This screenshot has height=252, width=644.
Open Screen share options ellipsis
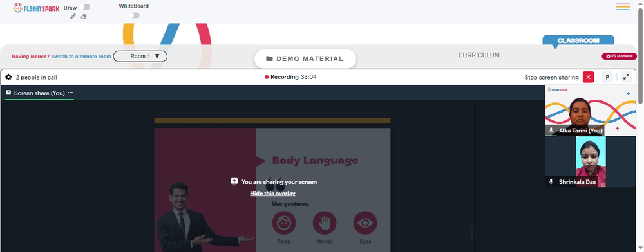point(70,93)
